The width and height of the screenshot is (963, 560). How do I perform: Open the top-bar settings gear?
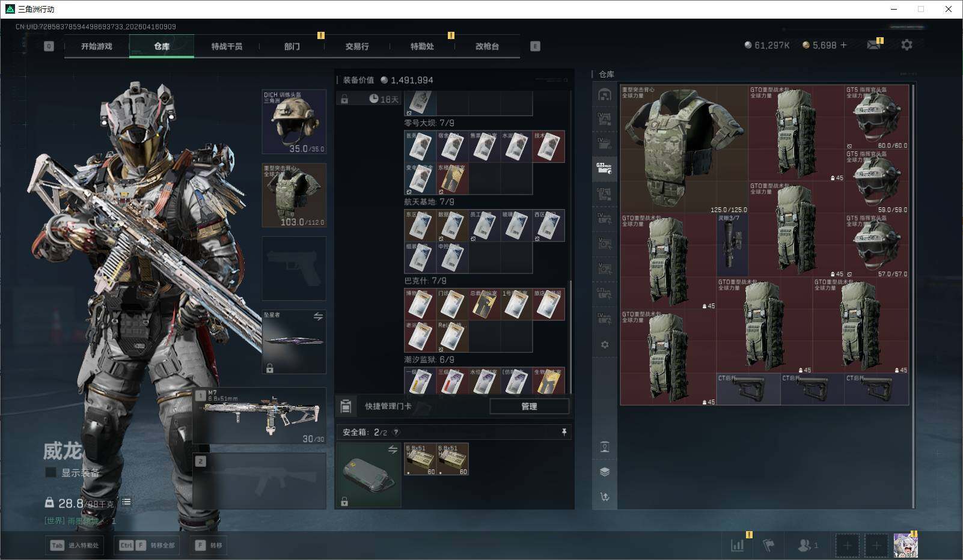pos(906,45)
